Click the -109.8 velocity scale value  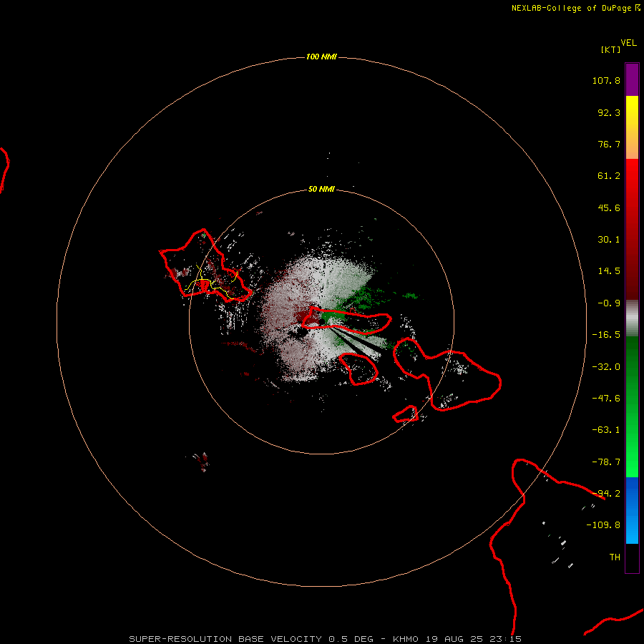coord(603,525)
